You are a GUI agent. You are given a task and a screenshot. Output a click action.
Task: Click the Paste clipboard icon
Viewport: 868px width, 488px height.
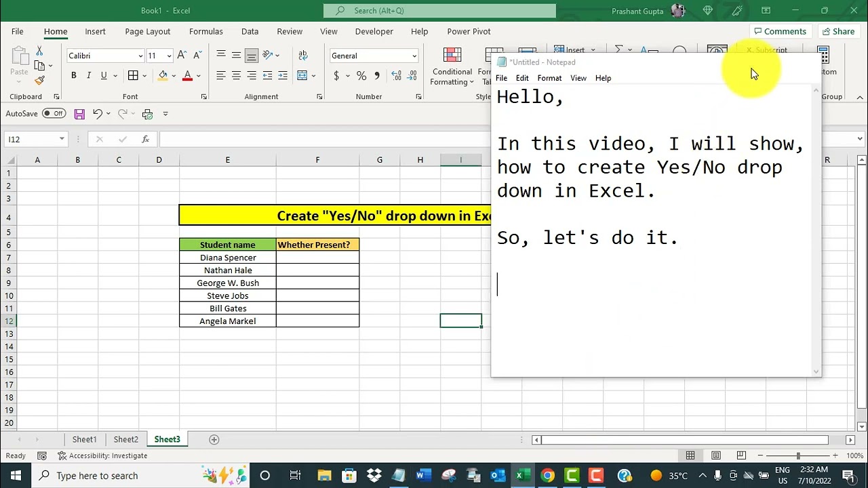[19, 56]
